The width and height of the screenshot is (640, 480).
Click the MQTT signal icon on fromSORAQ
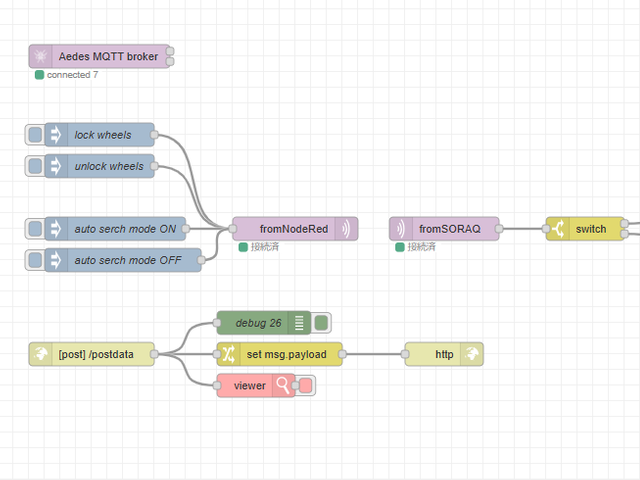(401, 229)
